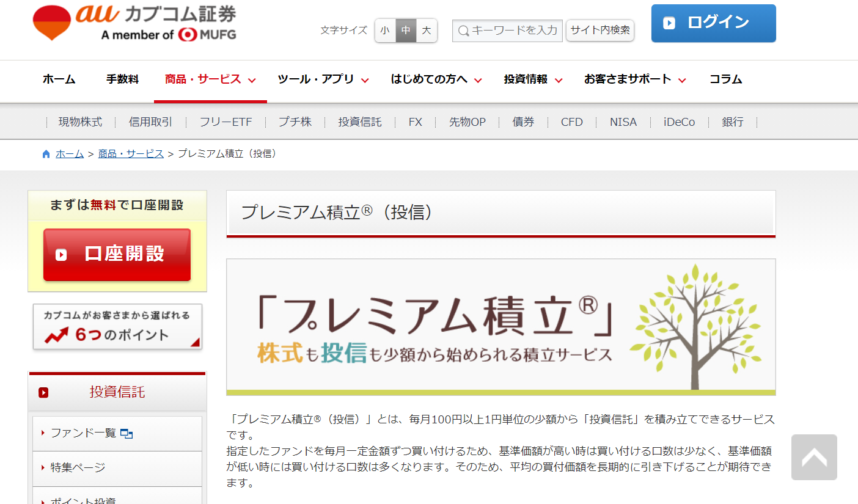Expand the 商品・サービス menu chevron
Image resolution: width=858 pixels, height=504 pixels.
(252, 80)
